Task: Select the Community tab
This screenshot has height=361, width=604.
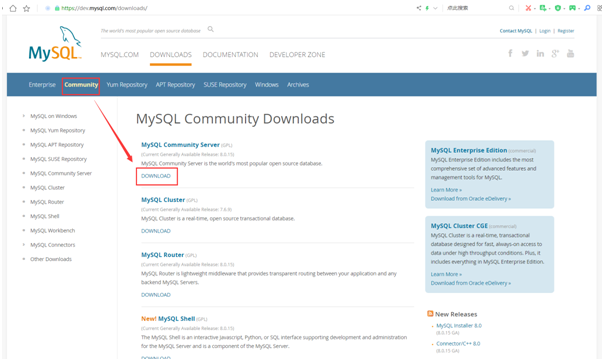Action: coord(81,85)
